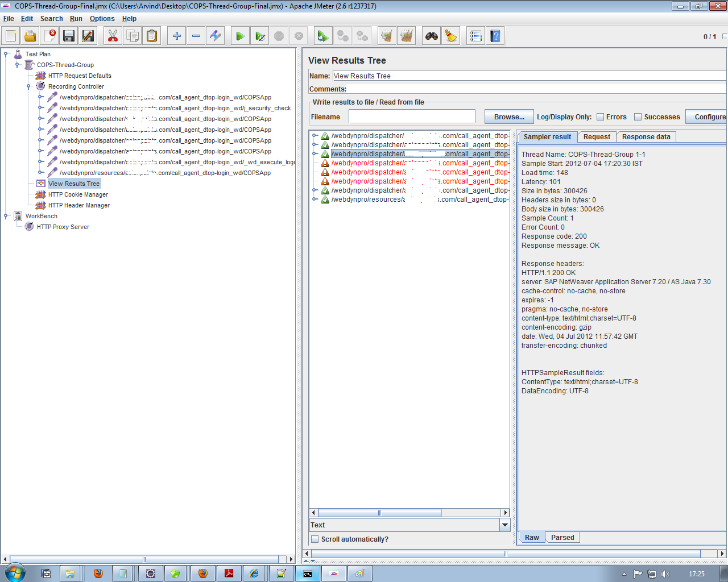The height and width of the screenshot is (582, 728).
Task: Click the Reset Search broom icon
Action: coord(451,36)
